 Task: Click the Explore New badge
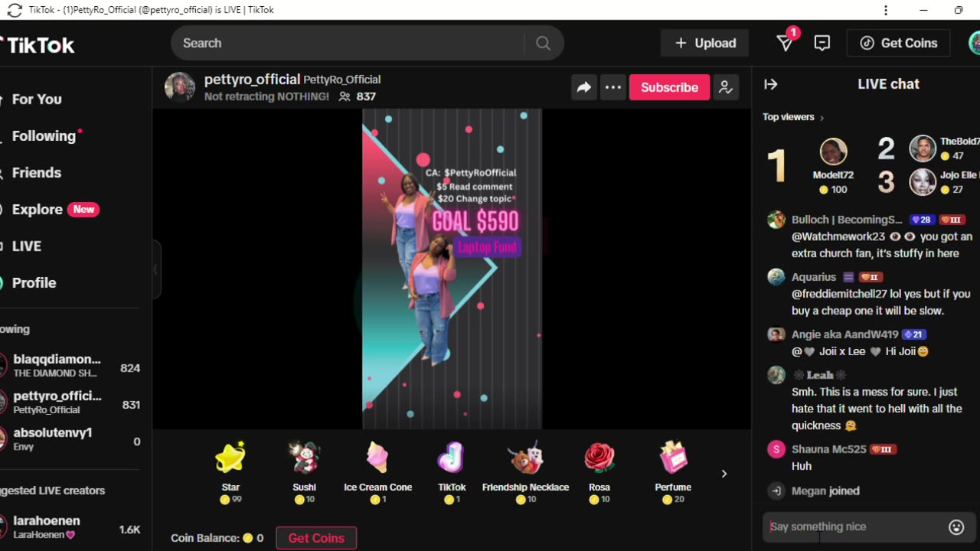[83, 210]
